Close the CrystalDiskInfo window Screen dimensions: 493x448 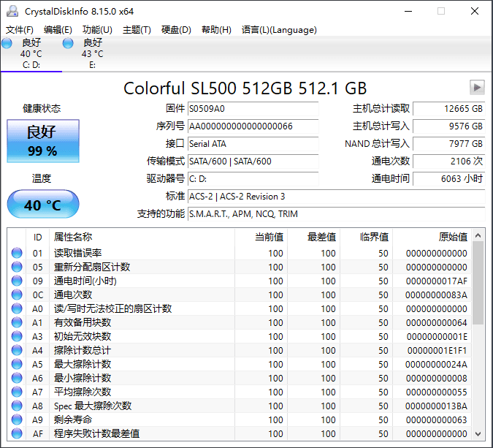pos(475,11)
